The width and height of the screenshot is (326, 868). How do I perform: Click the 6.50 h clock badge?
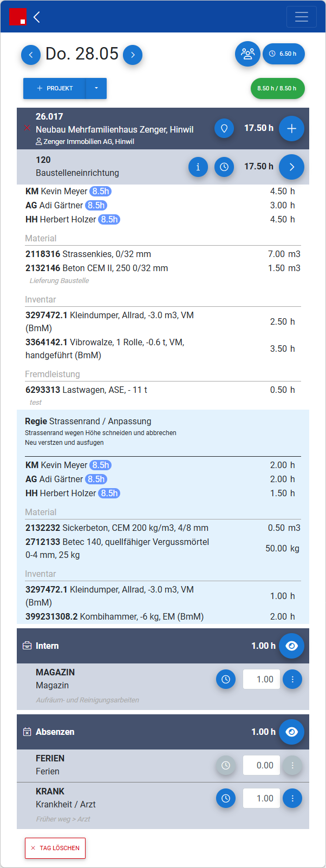(x=284, y=54)
